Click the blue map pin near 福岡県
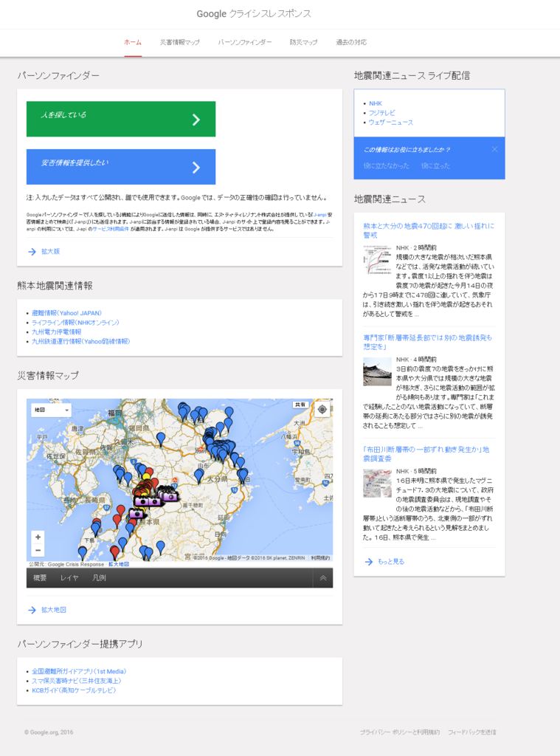 pos(161,439)
